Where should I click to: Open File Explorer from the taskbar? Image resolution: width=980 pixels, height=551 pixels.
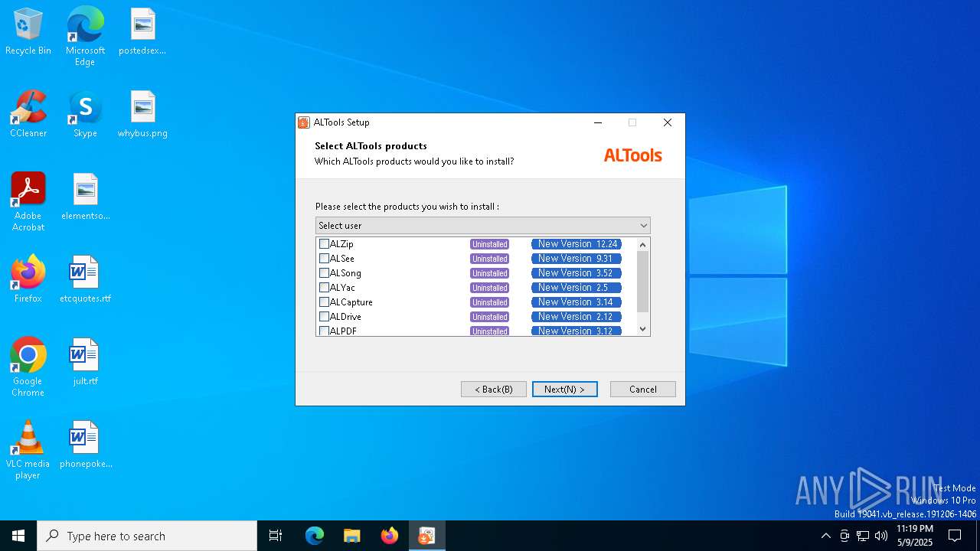pyautogui.click(x=352, y=536)
